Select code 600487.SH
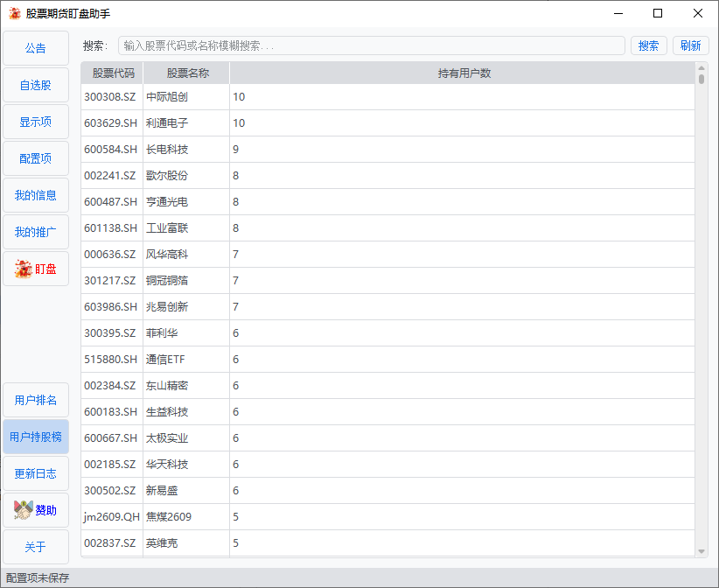719x588 pixels. click(110, 202)
